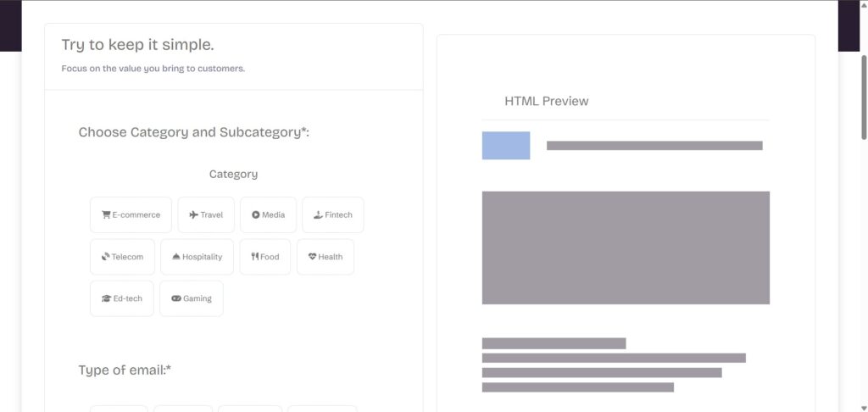The height and width of the screenshot is (412, 868).
Task: Click "Choose Category and Subcategory*:" label
Action: (x=194, y=132)
